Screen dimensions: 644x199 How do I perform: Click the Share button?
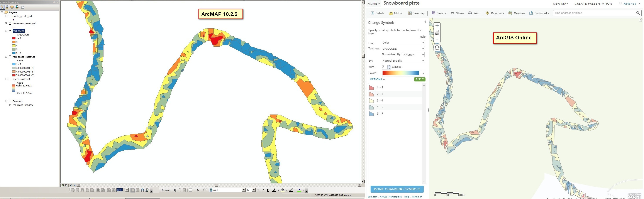[x=457, y=13]
